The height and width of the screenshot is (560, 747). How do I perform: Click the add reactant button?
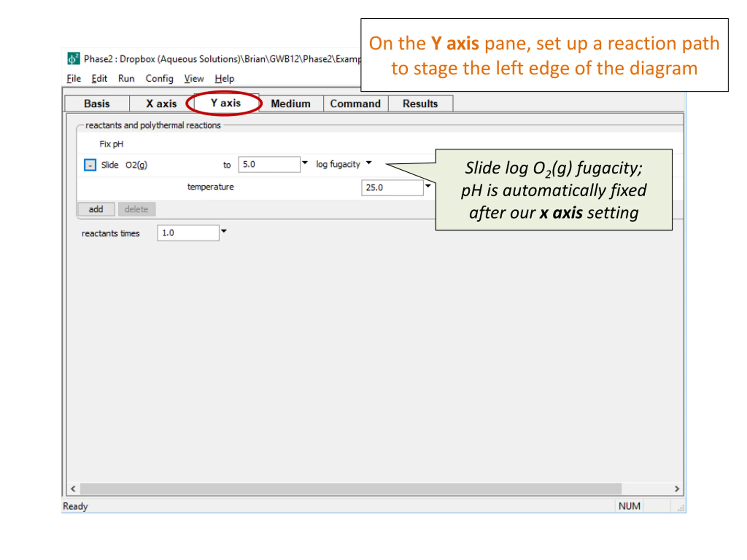(x=96, y=209)
